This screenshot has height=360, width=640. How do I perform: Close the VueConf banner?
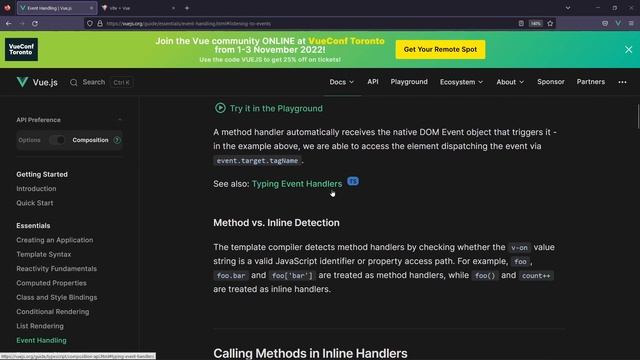628,49
